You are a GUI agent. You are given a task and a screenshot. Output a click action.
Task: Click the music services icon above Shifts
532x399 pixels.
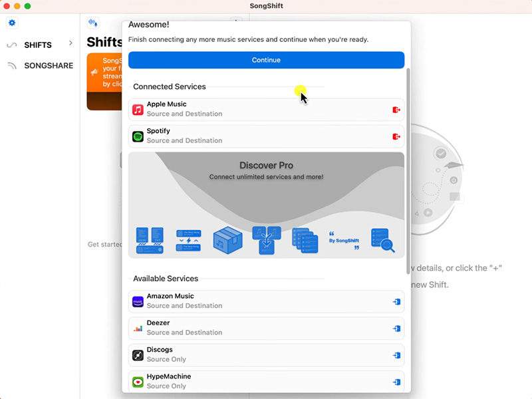pos(93,23)
